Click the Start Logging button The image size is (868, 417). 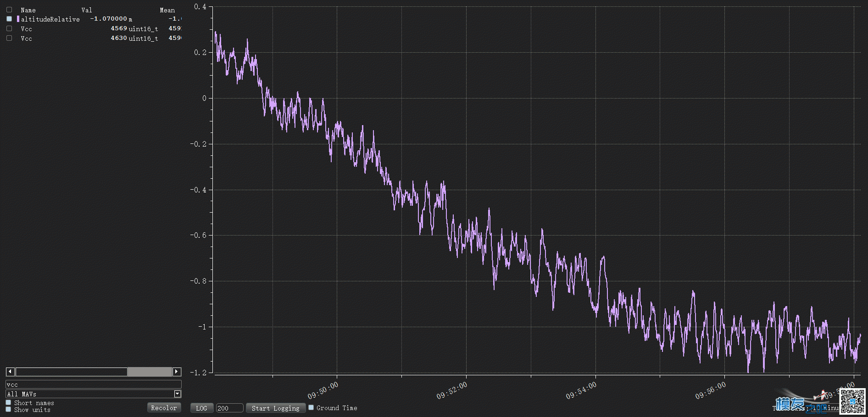point(276,408)
